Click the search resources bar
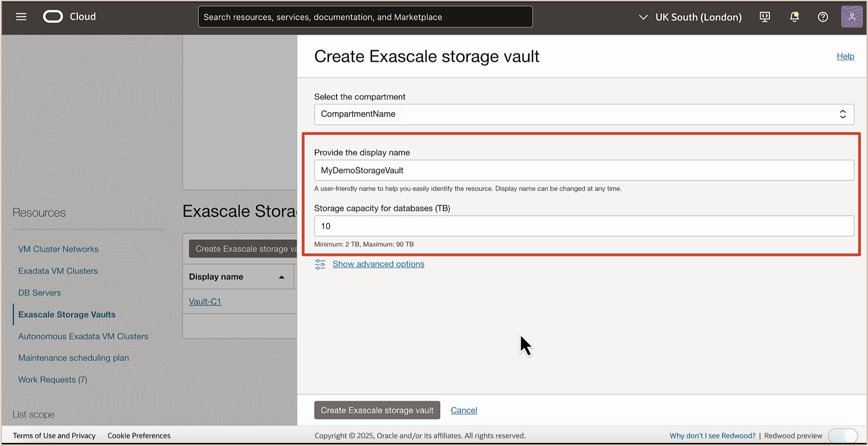 (x=365, y=17)
